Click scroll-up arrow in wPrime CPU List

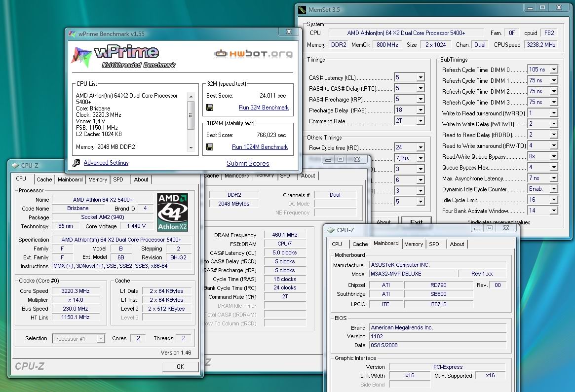(191, 96)
